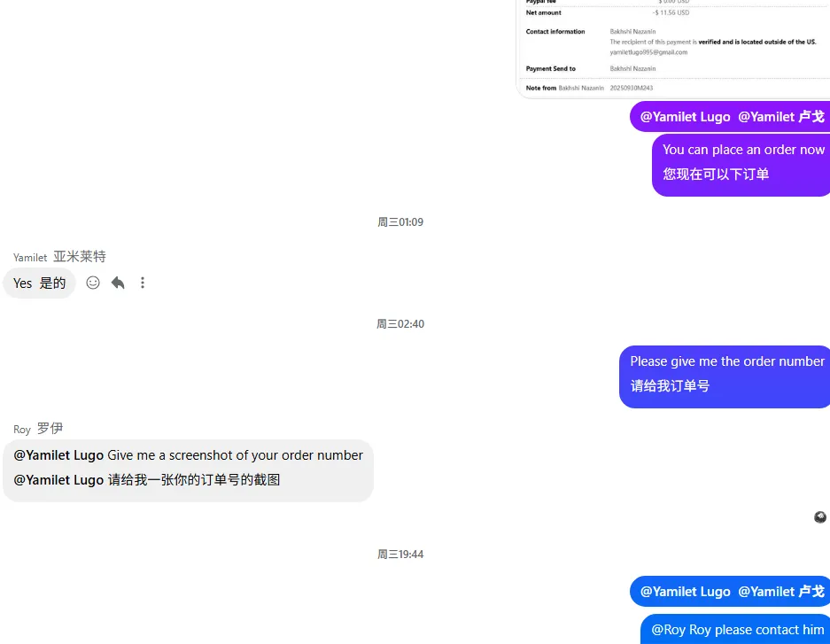830x644 pixels.
Task: Open the PayPal receipt image attachment
Action: pyautogui.click(x=673, y=49)
